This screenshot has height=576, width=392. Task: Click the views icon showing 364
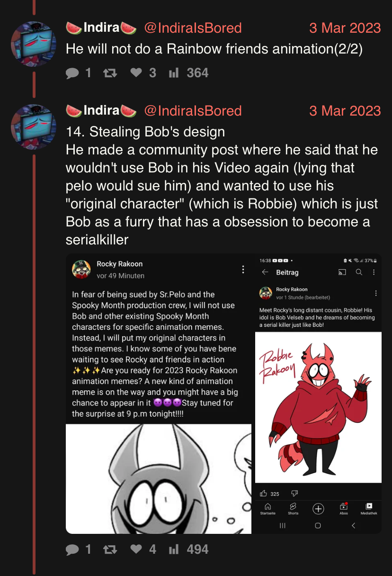tap(174, 73)
